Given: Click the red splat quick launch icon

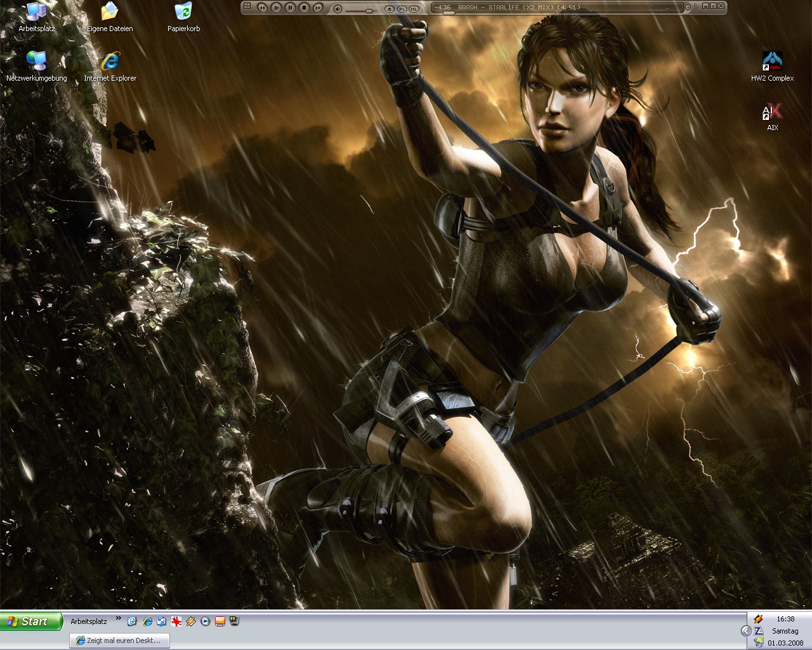Looking at the screenshot, I should pos(176,621).
